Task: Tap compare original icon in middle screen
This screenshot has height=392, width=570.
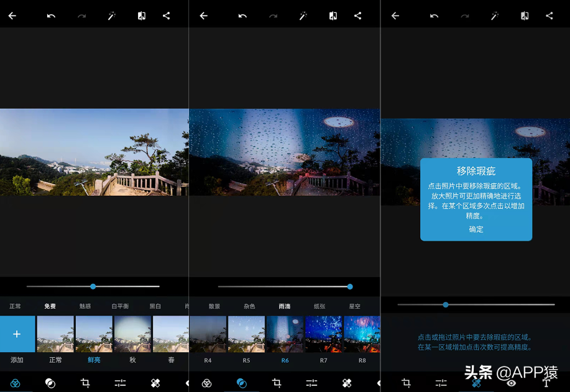Action: pos(333,16)
